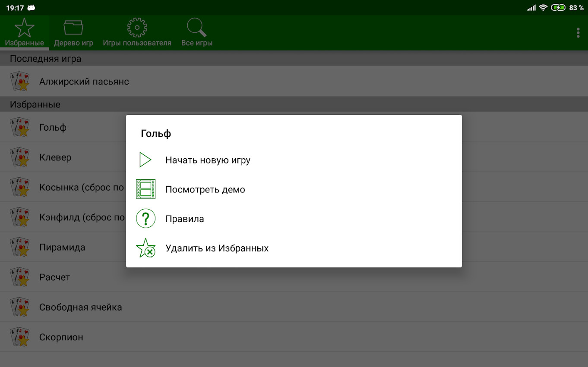Tap the star with cross icon
This screenshot has width=588, height=367.
pos(145,248)
